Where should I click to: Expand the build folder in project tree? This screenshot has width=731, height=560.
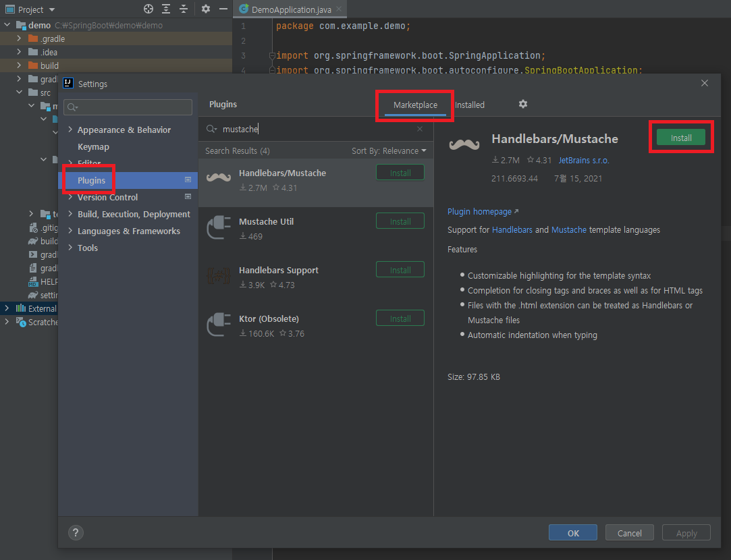coord(19,65)
